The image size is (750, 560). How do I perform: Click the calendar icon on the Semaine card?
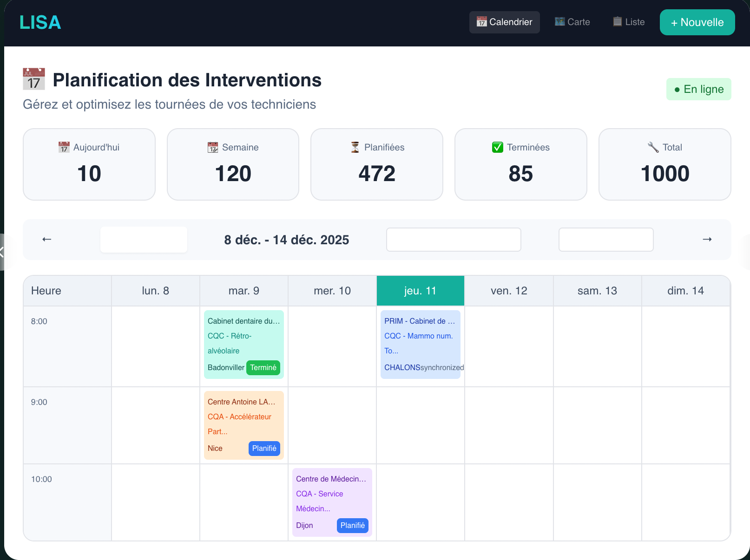coord(212,147)
